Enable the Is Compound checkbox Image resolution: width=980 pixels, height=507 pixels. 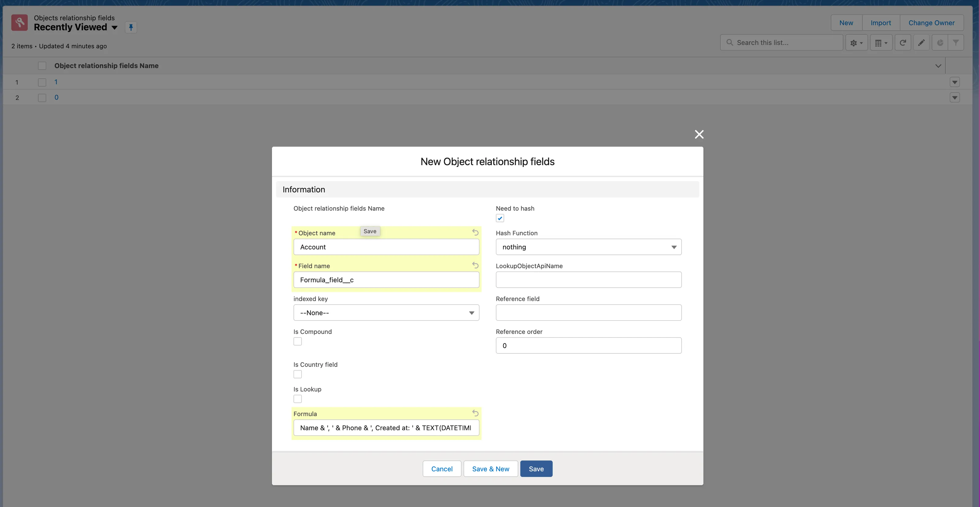click(x=297, y=342)
